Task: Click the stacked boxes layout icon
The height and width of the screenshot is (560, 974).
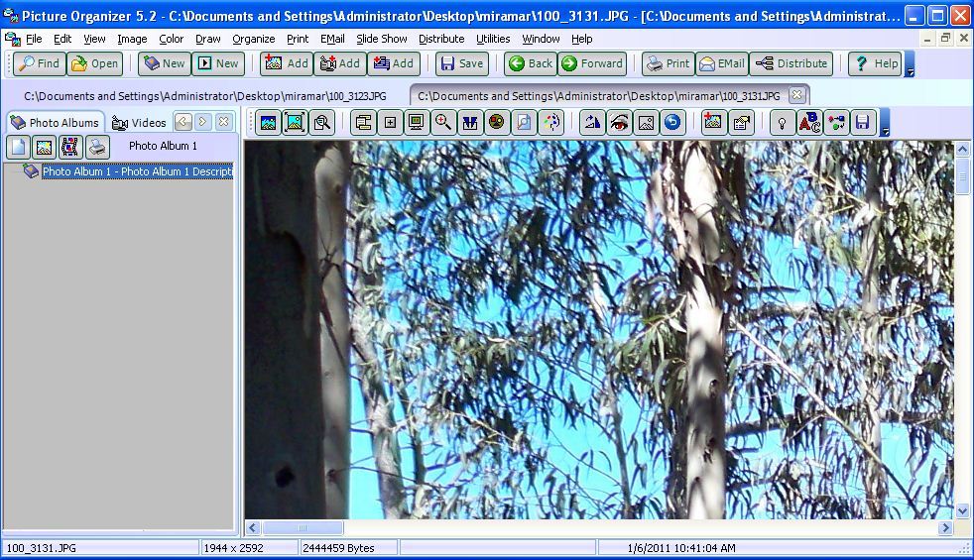Action: (363, 122)
